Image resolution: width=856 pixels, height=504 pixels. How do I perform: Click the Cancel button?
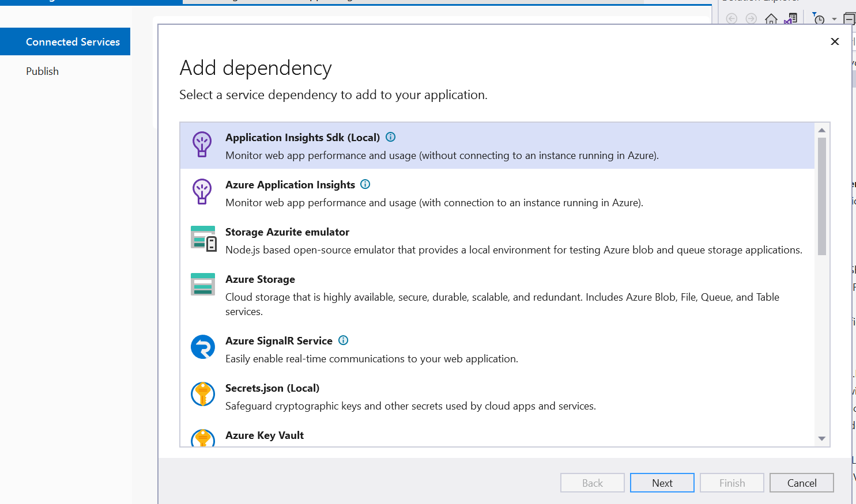click(x=802, y=483)
